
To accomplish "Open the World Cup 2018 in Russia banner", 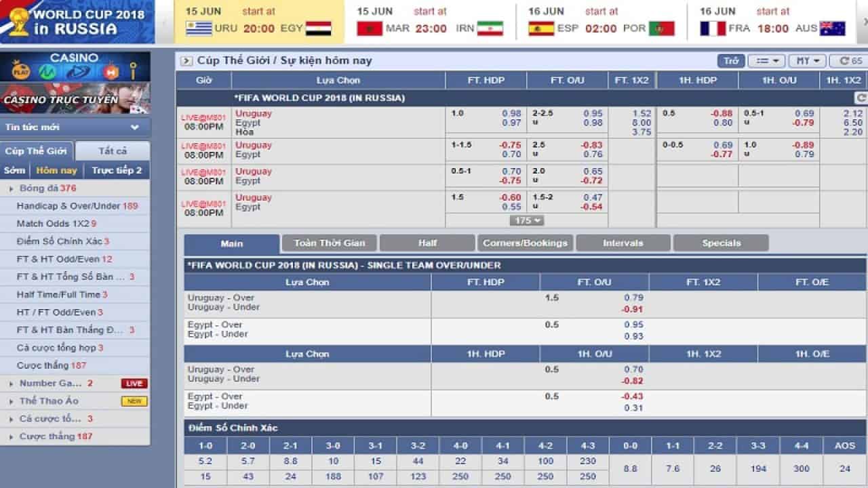I will (x=77, y=22).
